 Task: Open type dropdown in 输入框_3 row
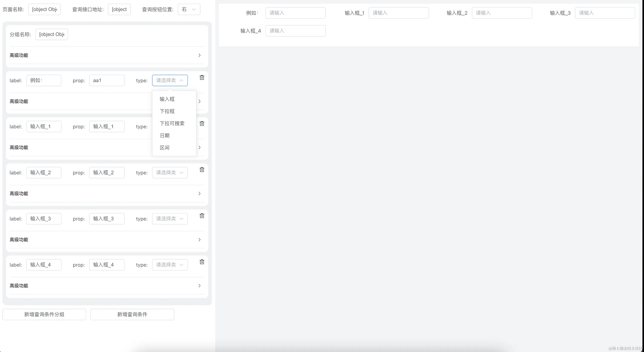coord(170,219)
